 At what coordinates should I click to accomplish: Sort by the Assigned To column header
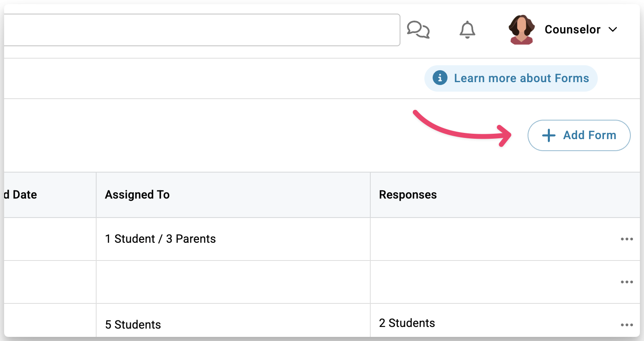coord(137,194)
